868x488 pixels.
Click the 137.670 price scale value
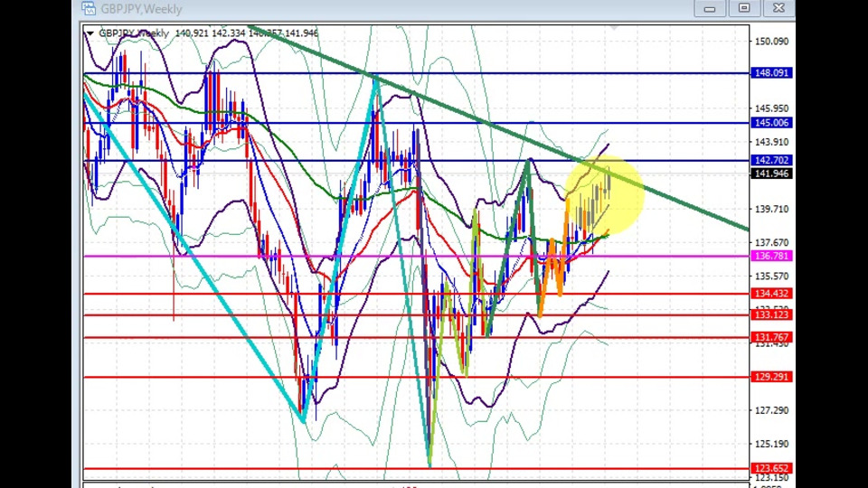point(771,242)
